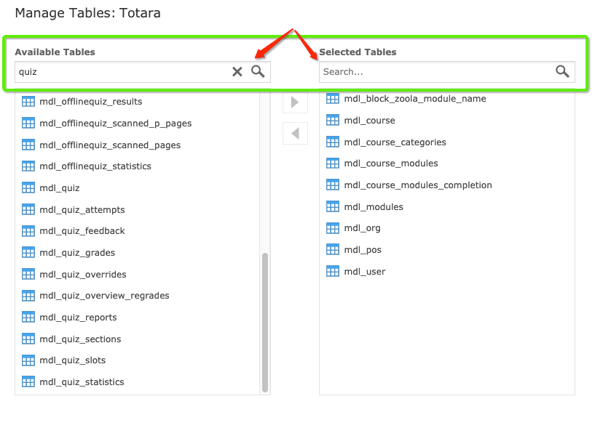Click the Available Tables search magnifier icon

click(x=258, y=71)
